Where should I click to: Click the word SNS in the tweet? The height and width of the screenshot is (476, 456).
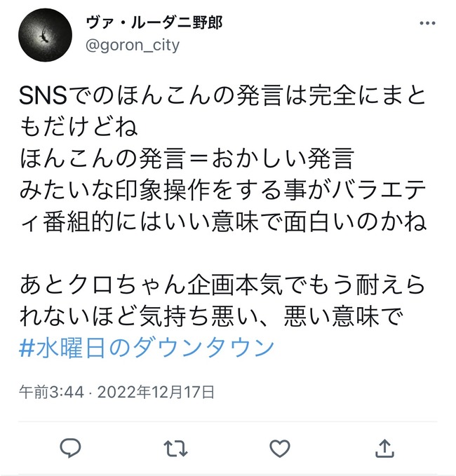coord(43,96)
